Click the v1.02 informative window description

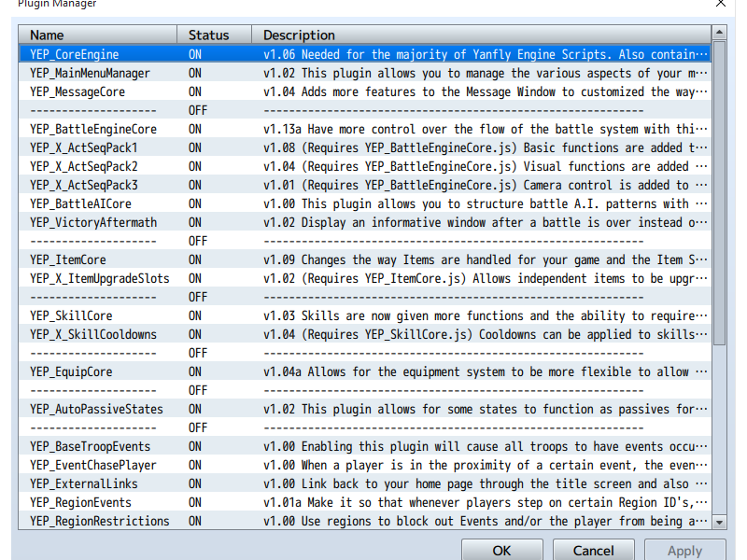[485, 222]
